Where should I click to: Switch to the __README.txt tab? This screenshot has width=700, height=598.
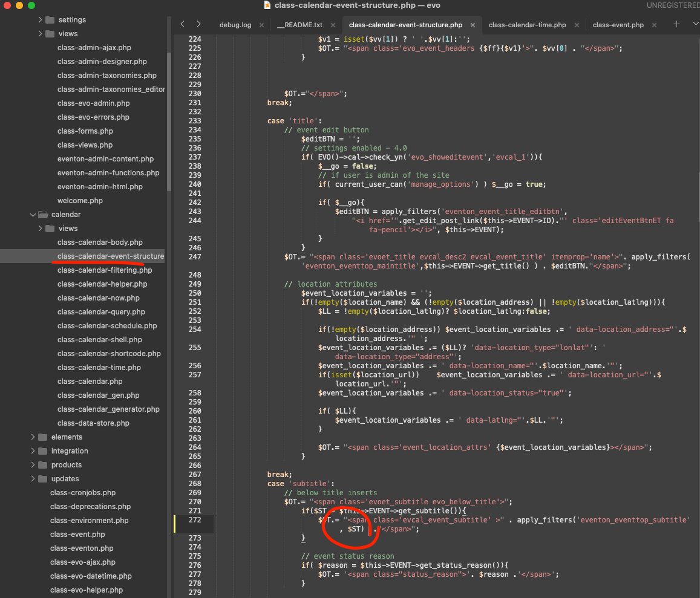coord(299,25)
